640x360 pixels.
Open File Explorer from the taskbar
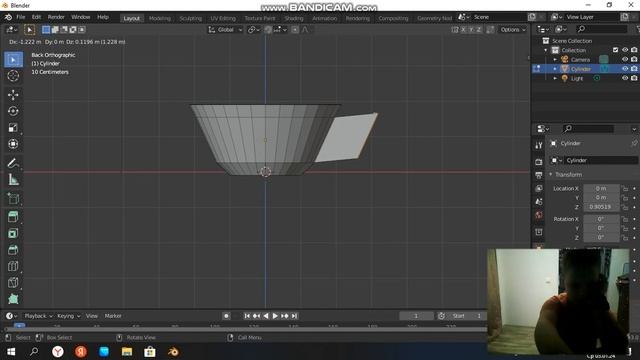pyautogui.click(x=127, y=351)
